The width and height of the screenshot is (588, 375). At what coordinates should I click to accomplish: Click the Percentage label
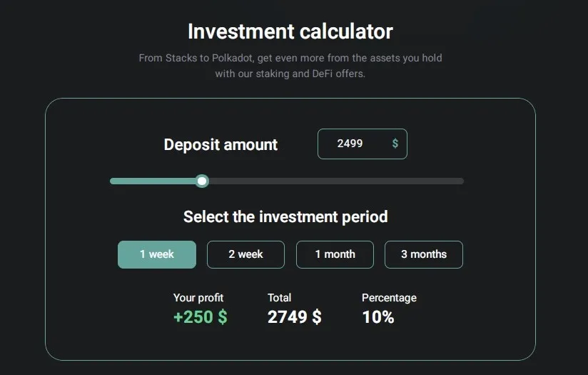(x=389, y=298)
